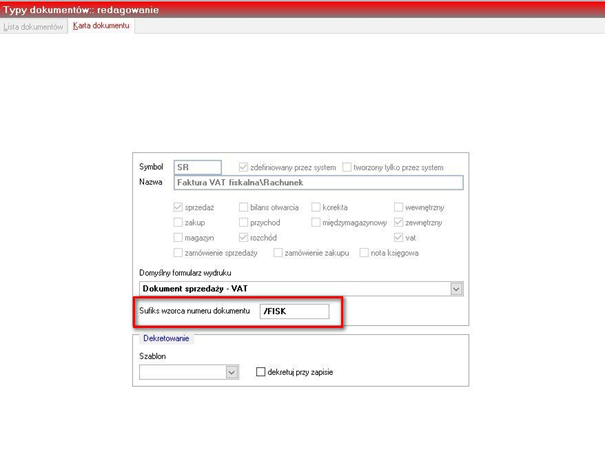The image size is (605, 461).
Task: Click the Domyślny formularz wydruku label
Action: point(185,273)
